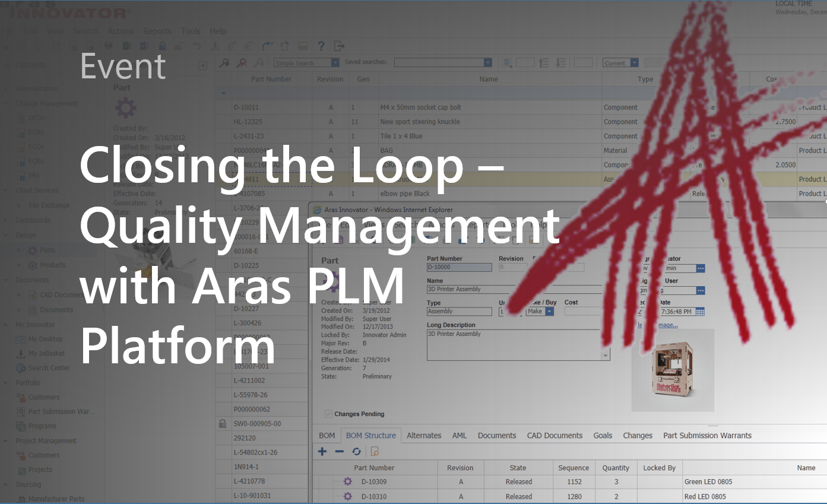This screenshot has height=504, width=827.
Task: Click the lock item icon in the toolbar
Action: click(x=161, y=46)
